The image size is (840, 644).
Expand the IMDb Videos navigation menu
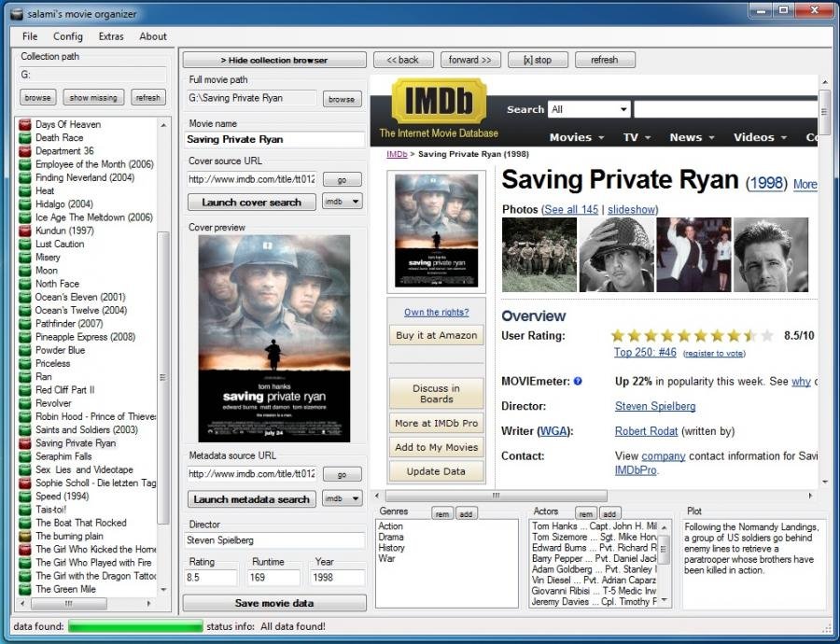(x=760, y=138)
